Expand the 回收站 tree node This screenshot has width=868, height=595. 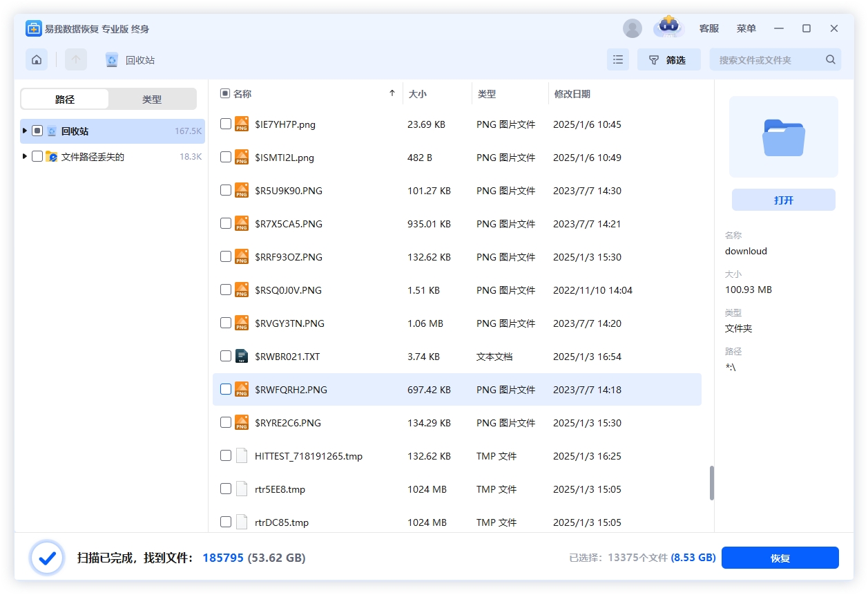pos(25,131)
